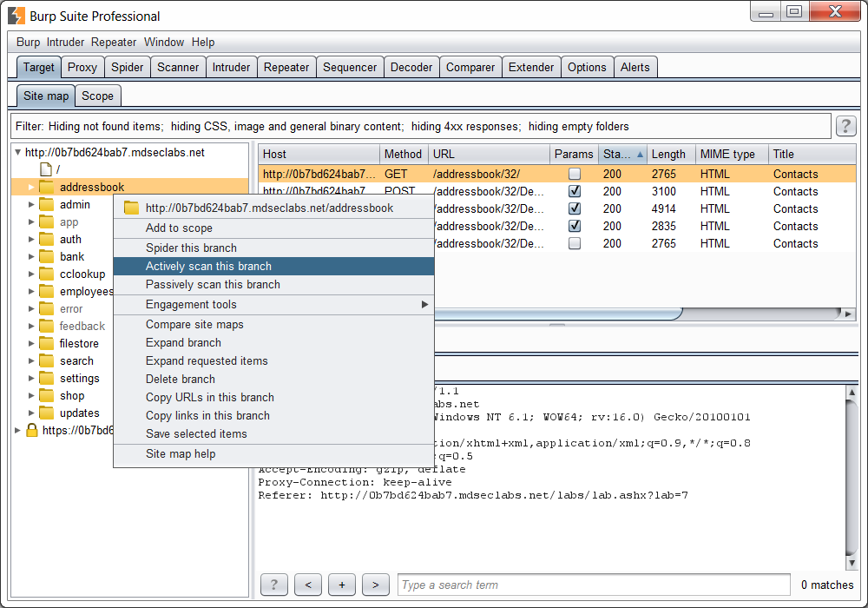Expand the bank folder in the site tree
The height and width of the screenshot is (608, 868).
tap(31, 256)
